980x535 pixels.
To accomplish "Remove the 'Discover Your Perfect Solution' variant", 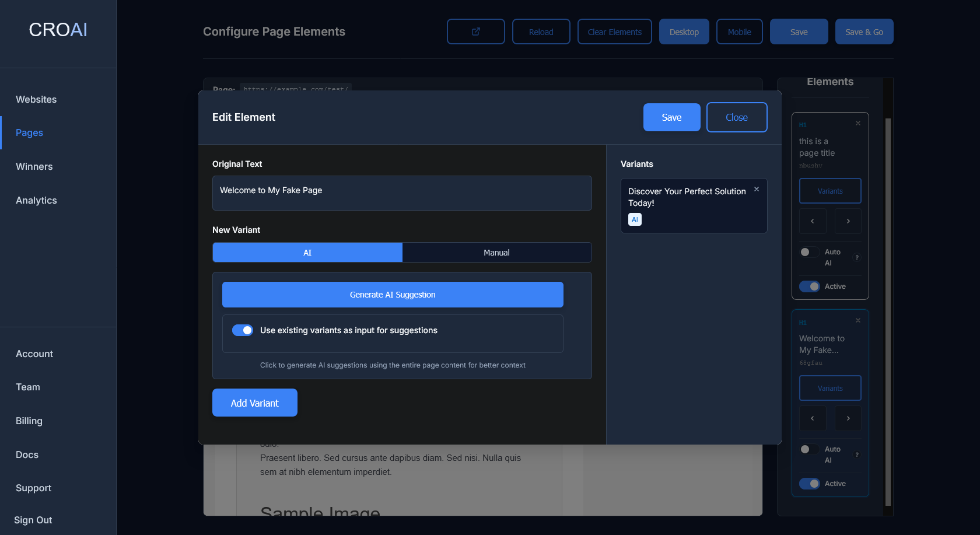I will click(x=757, y=189).
